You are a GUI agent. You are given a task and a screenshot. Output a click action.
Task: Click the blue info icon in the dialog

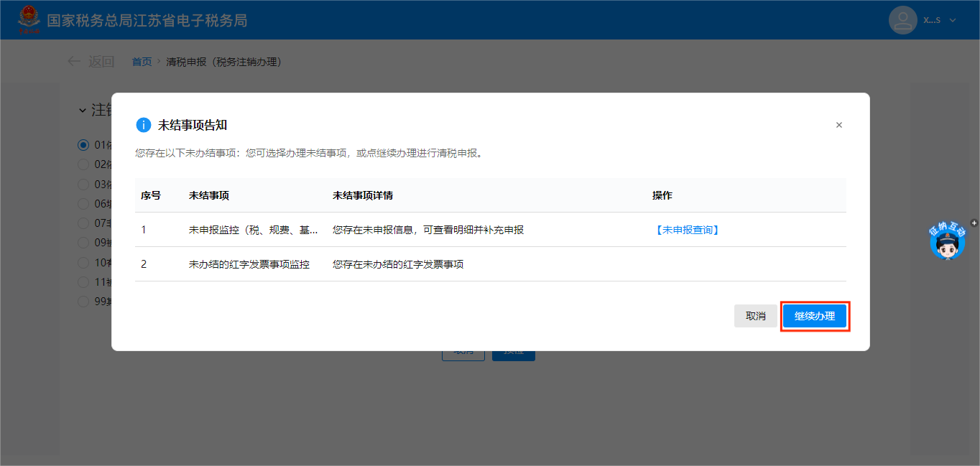pyautogui.click(x=144, y=125)
